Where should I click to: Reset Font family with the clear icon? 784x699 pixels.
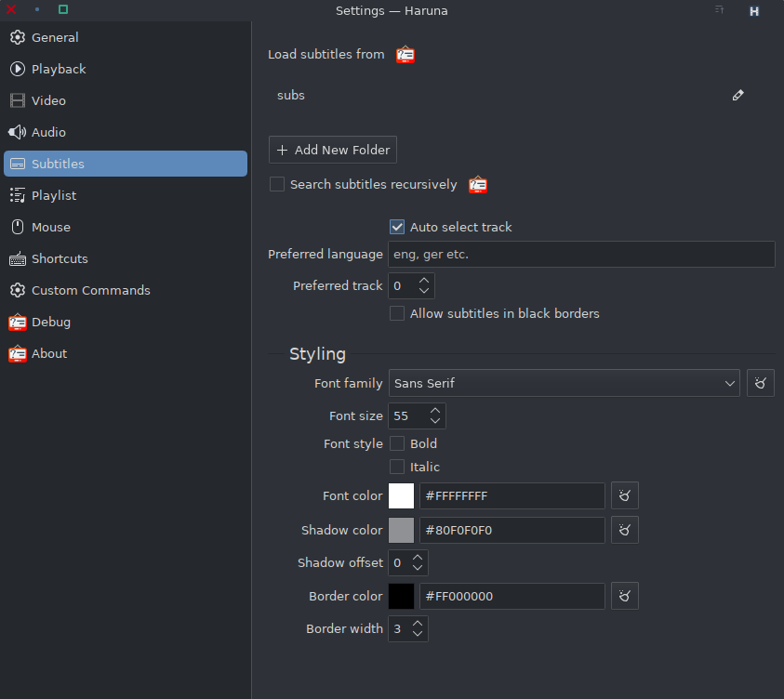pyautogui.click(x=760, y=383)
